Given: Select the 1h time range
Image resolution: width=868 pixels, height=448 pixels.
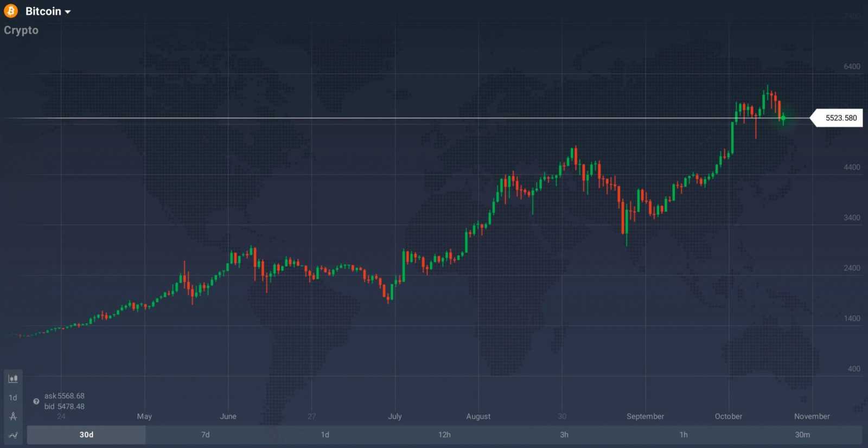Looking at the screenshot, I should pos(684,434).
